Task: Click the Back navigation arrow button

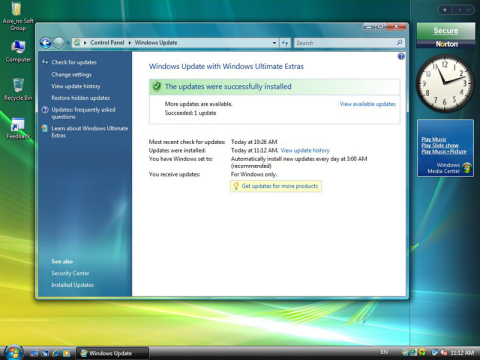Action: point(46,43)
